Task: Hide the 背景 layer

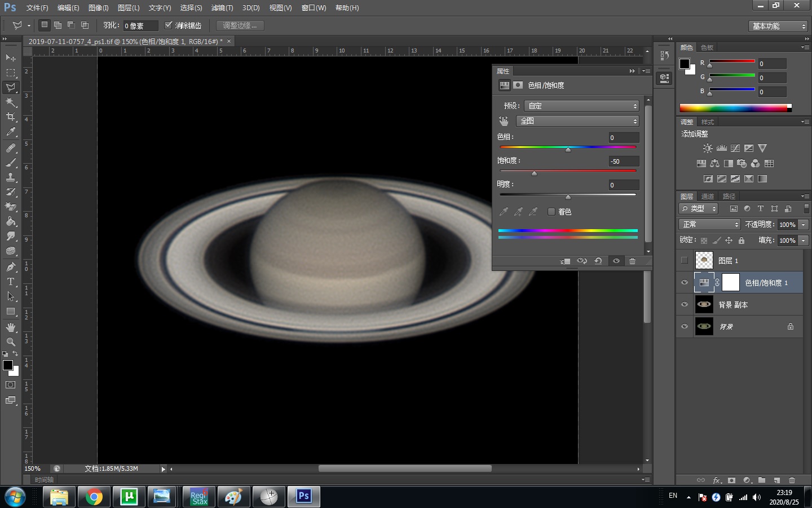Action: click(685, 326)
